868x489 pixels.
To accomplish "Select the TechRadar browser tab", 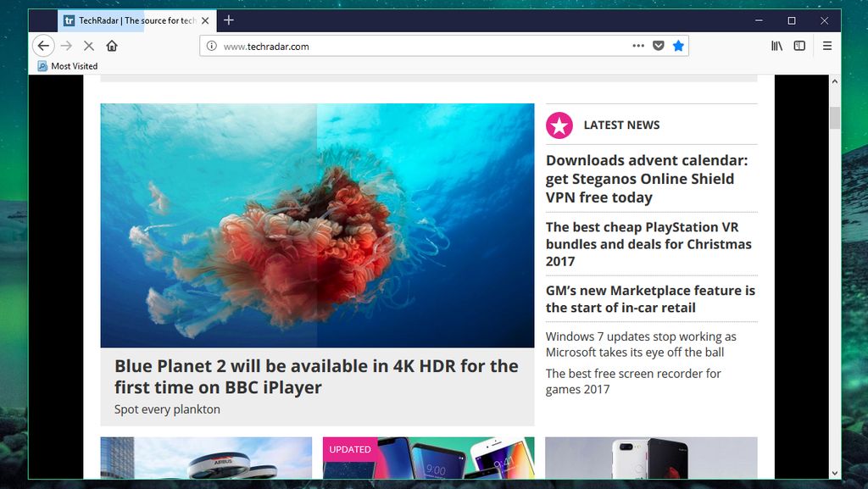I will (127, 20).
